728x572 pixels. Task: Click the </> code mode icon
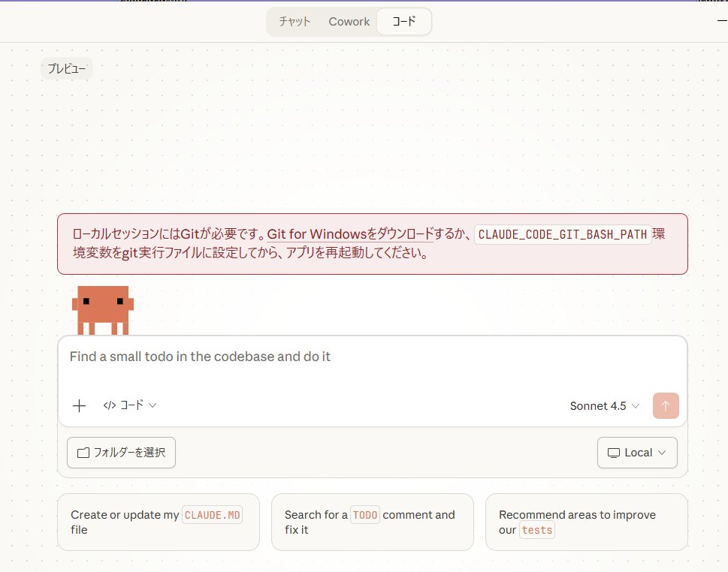(110, 405)
